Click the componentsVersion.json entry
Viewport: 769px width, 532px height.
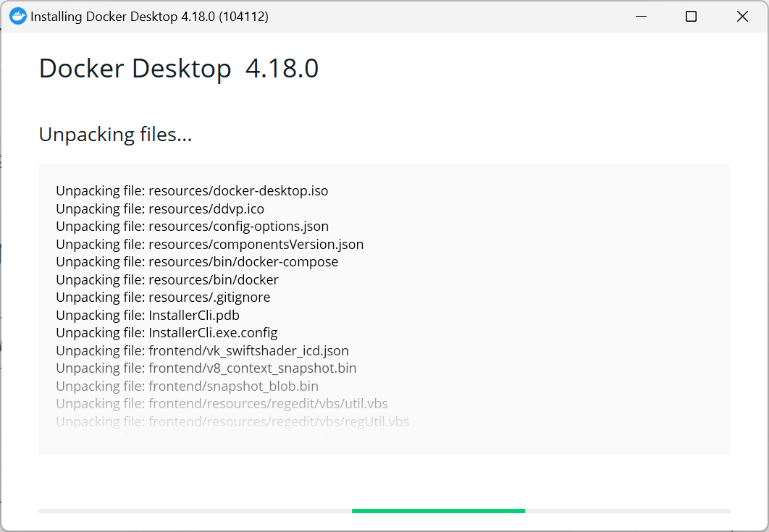209,244
